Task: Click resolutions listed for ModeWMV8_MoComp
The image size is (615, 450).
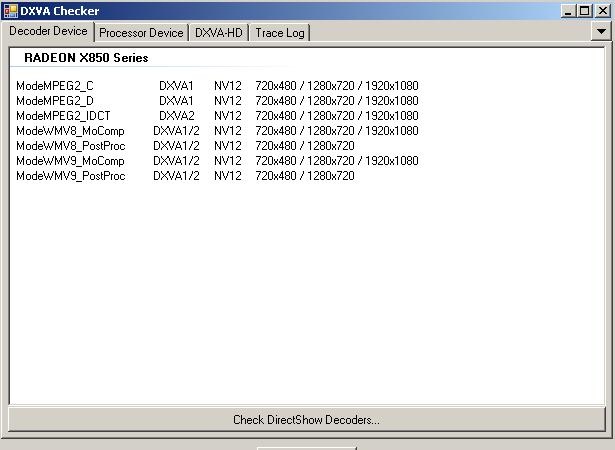Action: click(337, 131)
